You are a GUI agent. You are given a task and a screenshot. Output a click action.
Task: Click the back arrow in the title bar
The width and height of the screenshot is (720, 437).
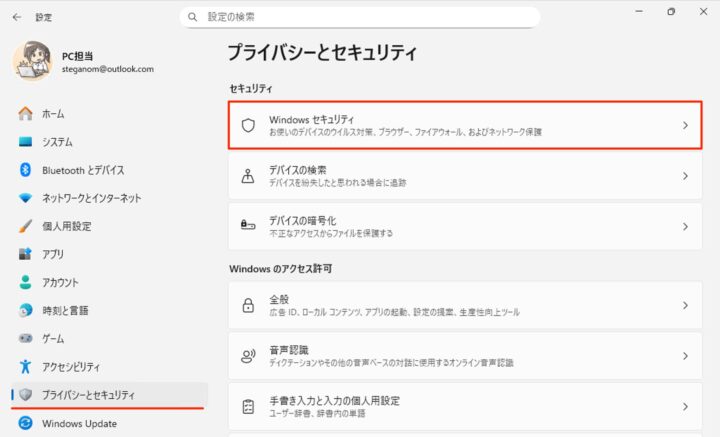click(x=17, y=17)
